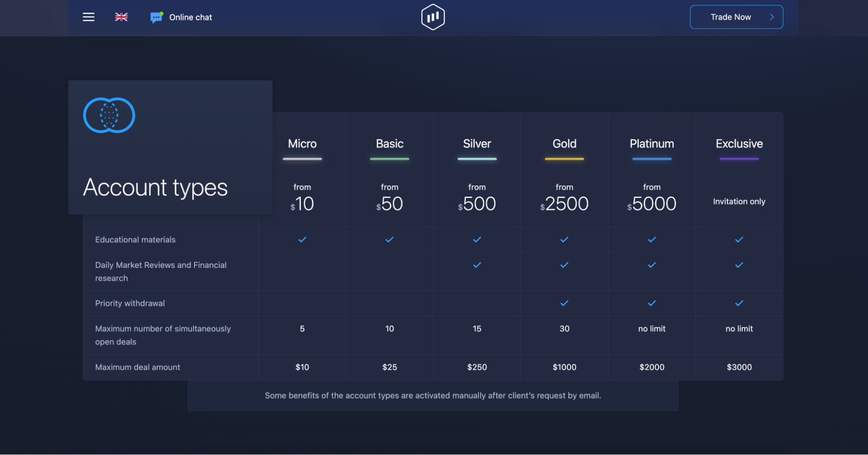The height and width of the screenshot is (455, 868).
Task: Click the Online chat speech bubble icon
Action: [156, 17]
